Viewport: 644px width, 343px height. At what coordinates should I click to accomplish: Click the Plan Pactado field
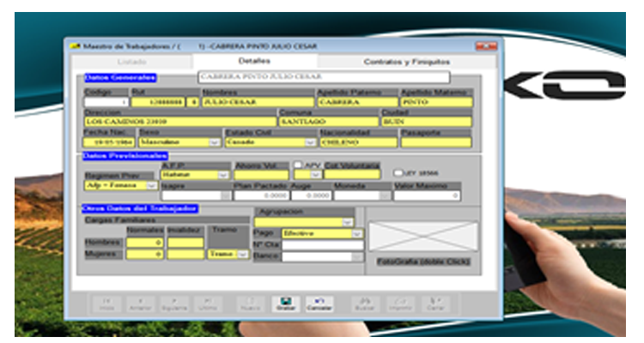coord(261,196)
